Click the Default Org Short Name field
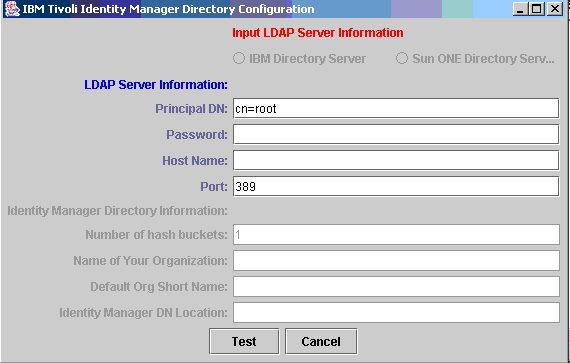 [396, 286]
